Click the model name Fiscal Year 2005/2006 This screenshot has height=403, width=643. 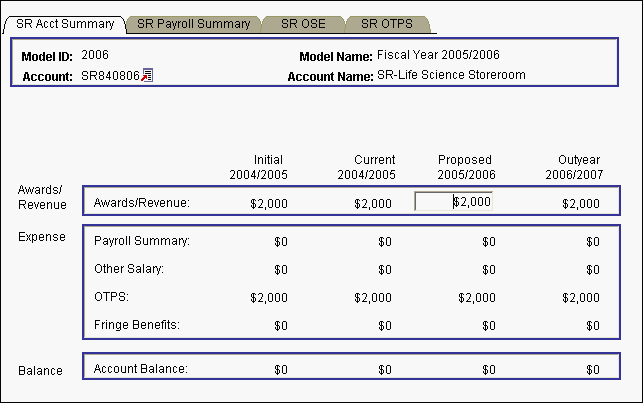436,54
